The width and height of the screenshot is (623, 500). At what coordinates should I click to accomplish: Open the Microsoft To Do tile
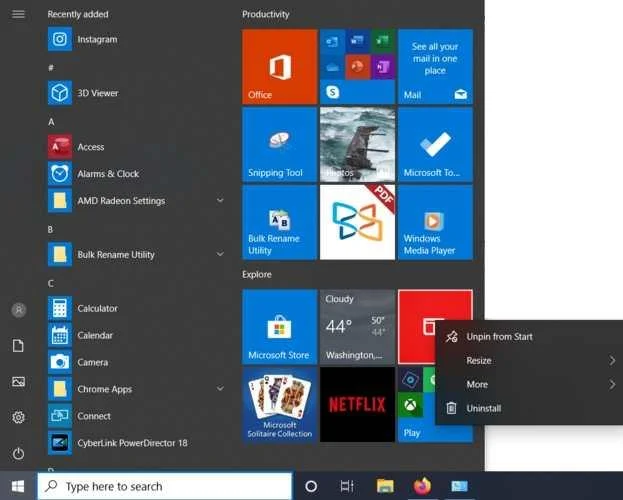pyautogui.click(x=435, y=145)
